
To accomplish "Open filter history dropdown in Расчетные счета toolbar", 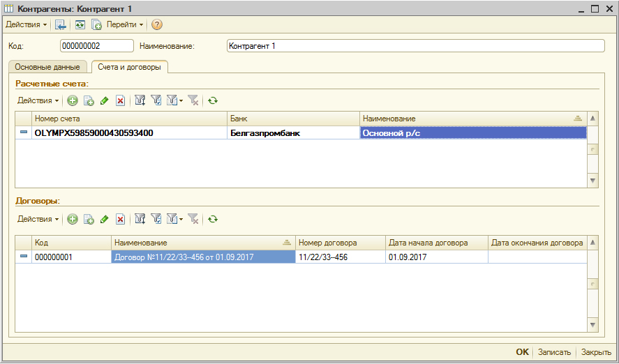I will tap(173, 100).
